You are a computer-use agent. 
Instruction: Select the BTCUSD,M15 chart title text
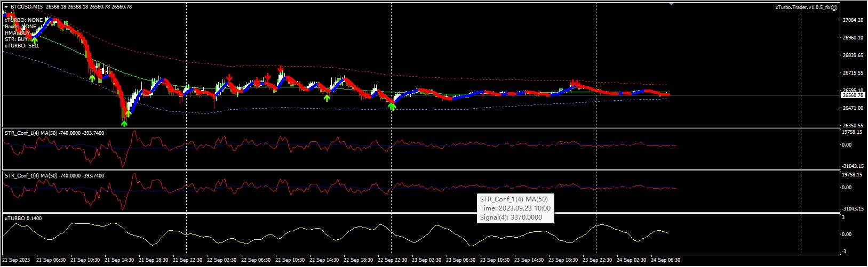[x=28, y=7]
